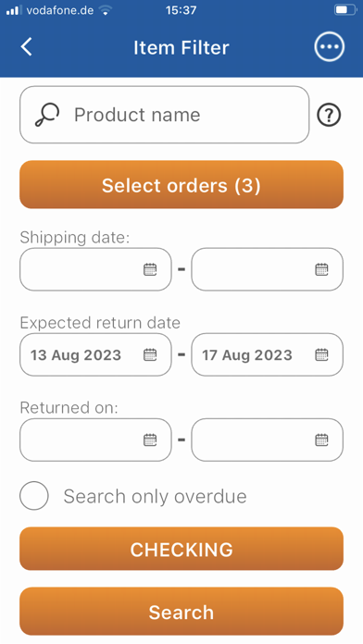
Task: Tap the CHECKING button
Action: tap(181, 549)
